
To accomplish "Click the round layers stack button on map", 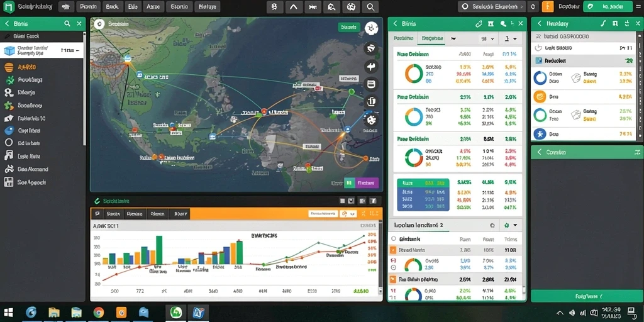I will pos(371,84).
